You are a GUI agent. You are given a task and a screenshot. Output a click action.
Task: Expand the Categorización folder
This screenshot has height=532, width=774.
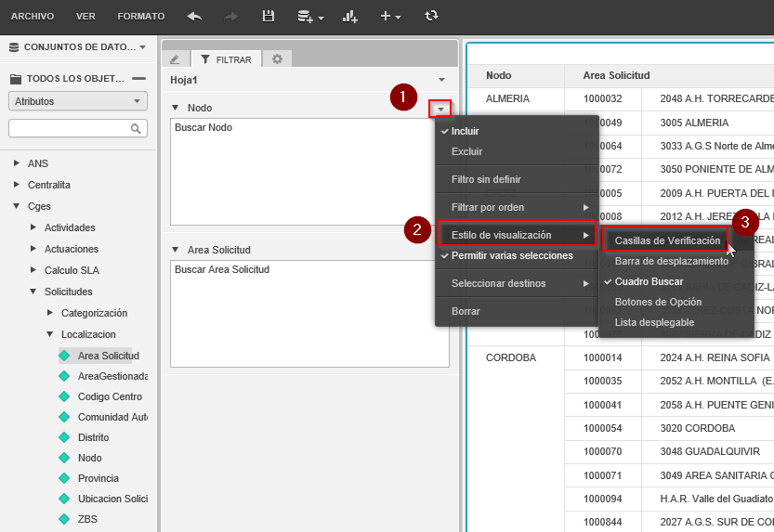coord(50,313)
